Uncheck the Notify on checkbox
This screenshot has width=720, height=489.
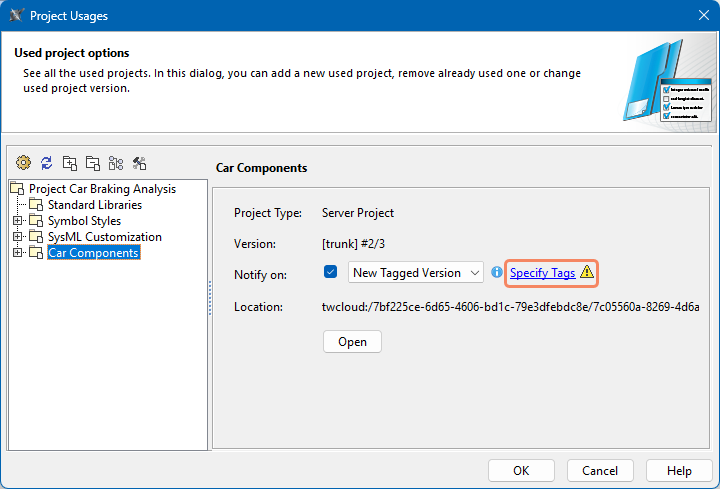[x=331, y=272]
